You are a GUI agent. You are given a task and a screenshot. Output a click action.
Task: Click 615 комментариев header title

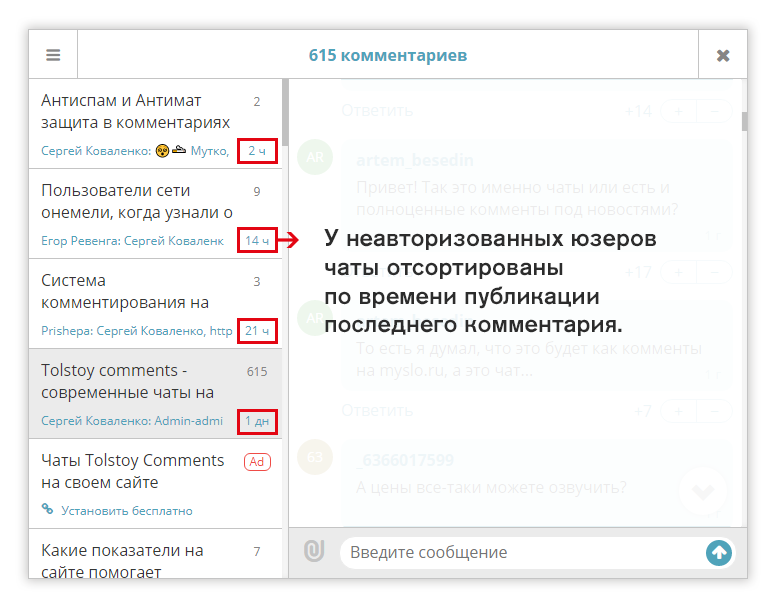(x=388, y=55)
